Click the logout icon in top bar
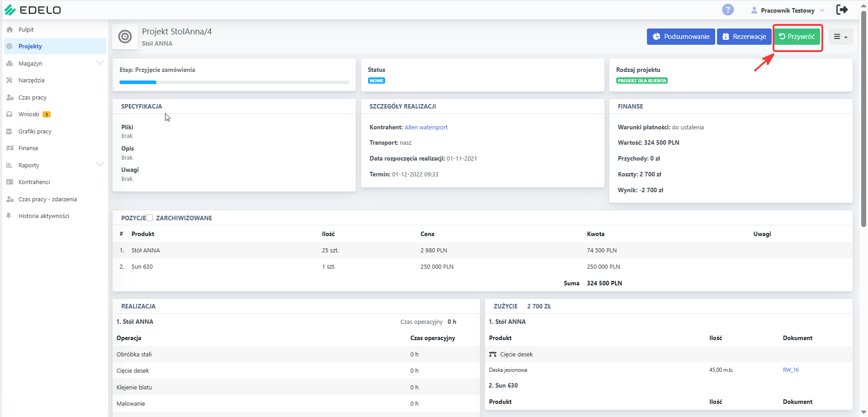Viewport: 868px width, 417px height. [842, 9]
